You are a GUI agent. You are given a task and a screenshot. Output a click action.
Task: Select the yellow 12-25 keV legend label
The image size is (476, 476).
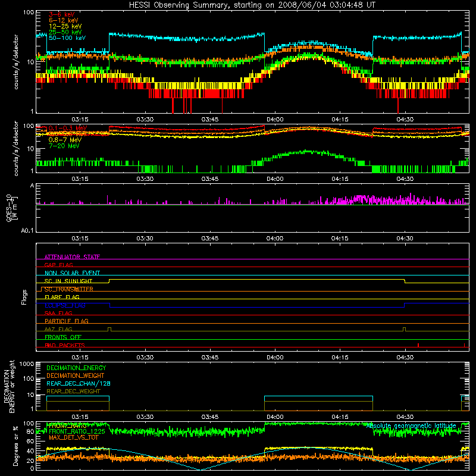point(65,26)
